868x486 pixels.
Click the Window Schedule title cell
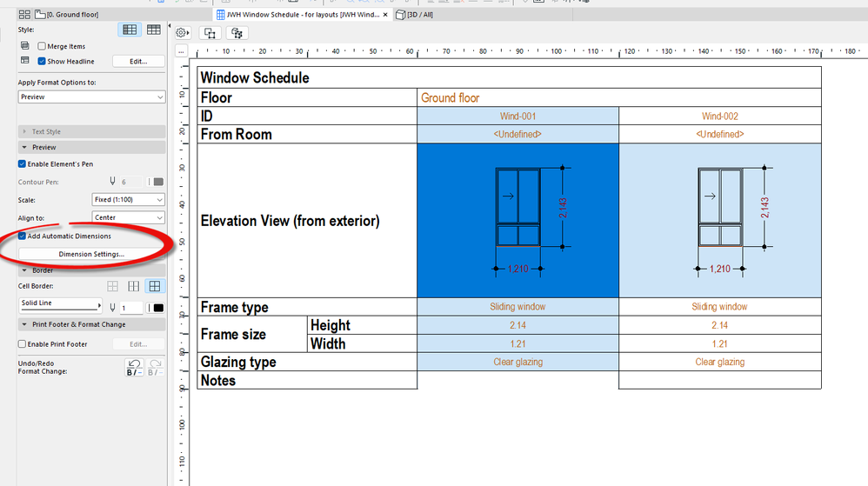pyautogui.click(x=509, y=77)
